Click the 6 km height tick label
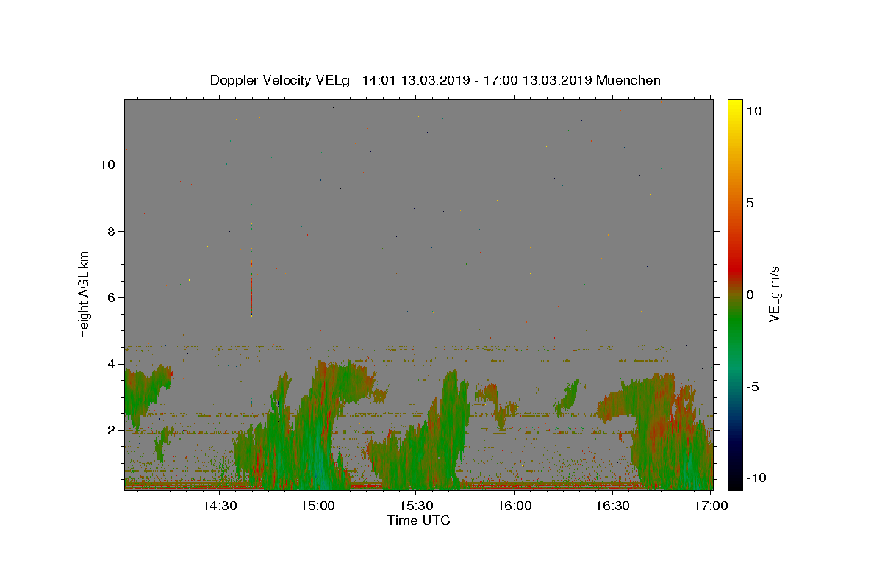 coord(112,297)
